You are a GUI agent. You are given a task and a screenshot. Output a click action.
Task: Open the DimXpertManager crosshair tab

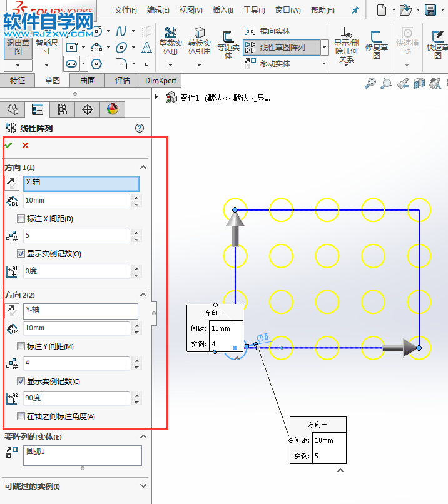pos(88,109)
